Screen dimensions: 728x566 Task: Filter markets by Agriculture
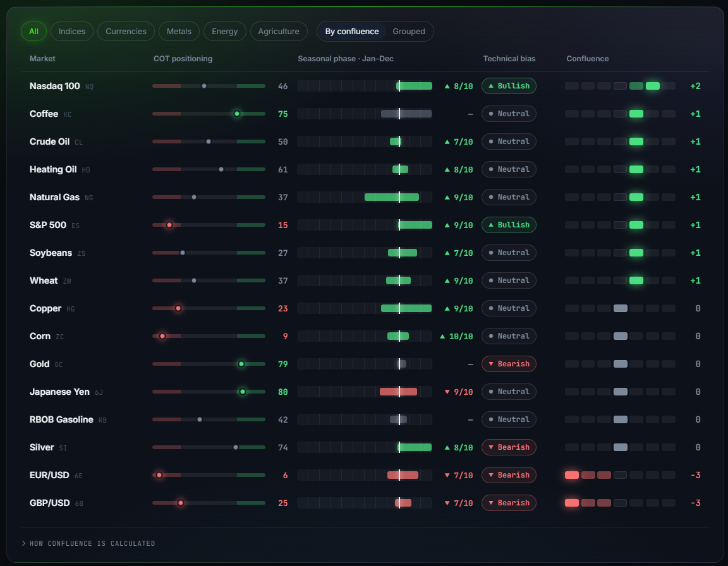click(x=279, y=32)
